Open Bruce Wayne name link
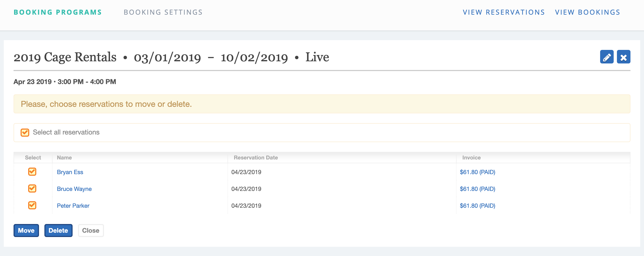The image size is (644, 256). [x=74, y=189]
